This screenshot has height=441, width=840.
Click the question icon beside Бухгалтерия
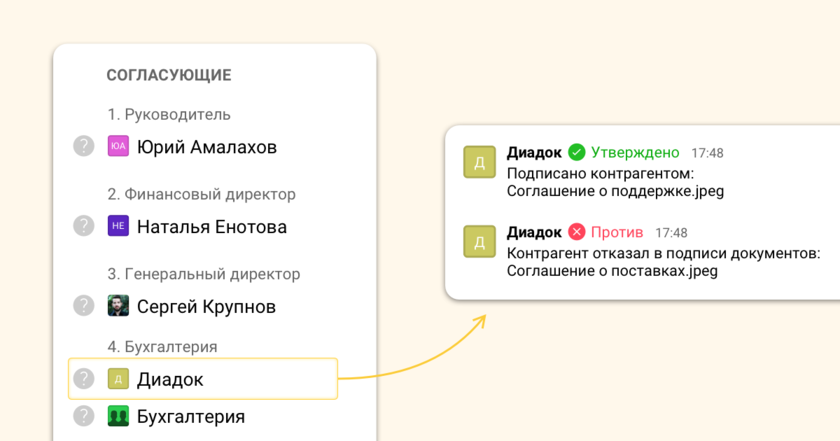point(84,416)
